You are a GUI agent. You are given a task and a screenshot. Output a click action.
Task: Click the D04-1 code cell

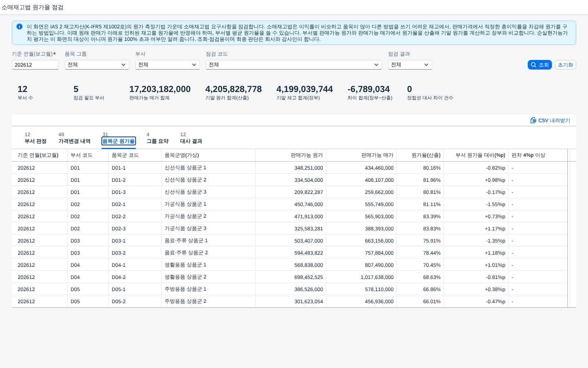135,265
